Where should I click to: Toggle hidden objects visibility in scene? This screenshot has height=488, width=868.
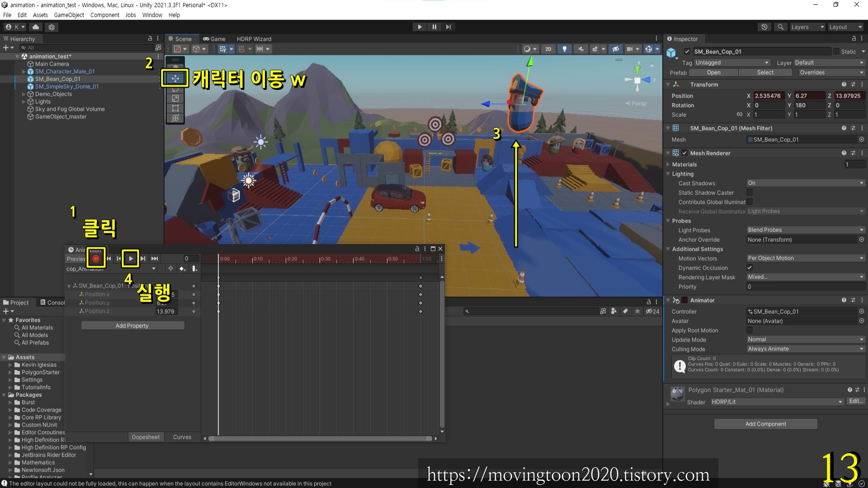click(x=616, y=49)
